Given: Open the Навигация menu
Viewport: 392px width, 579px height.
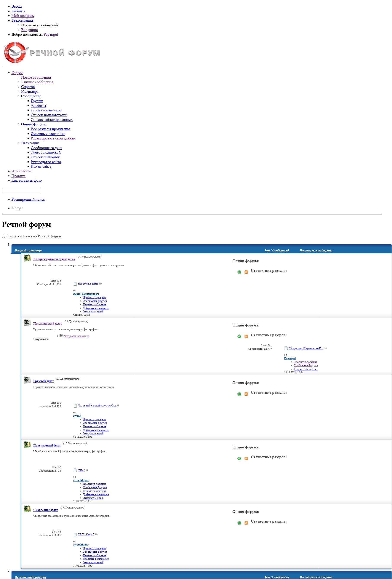Looking at the screenshot, I should [x=30, y=143].
